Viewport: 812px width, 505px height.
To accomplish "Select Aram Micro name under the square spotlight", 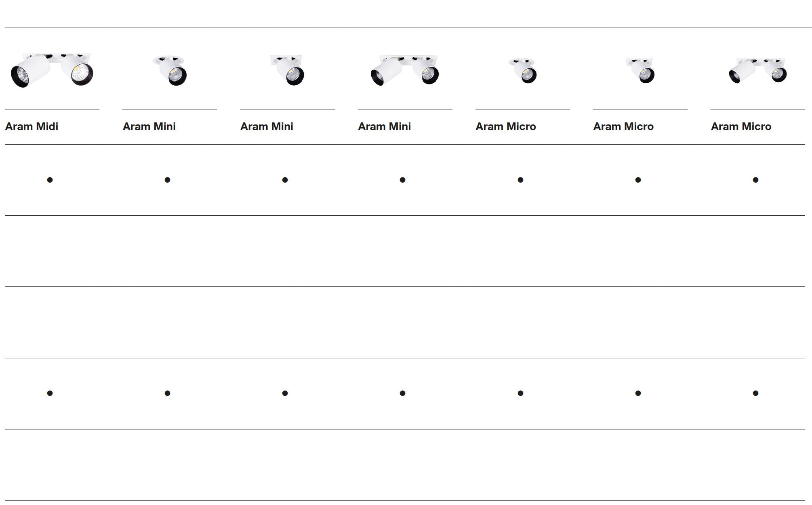I will (x=623, y=126).
